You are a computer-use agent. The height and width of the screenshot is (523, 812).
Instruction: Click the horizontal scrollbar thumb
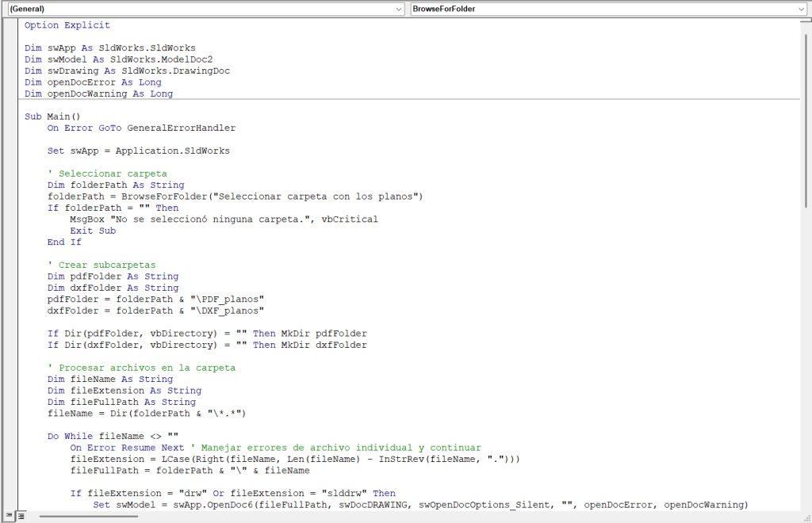89,516
